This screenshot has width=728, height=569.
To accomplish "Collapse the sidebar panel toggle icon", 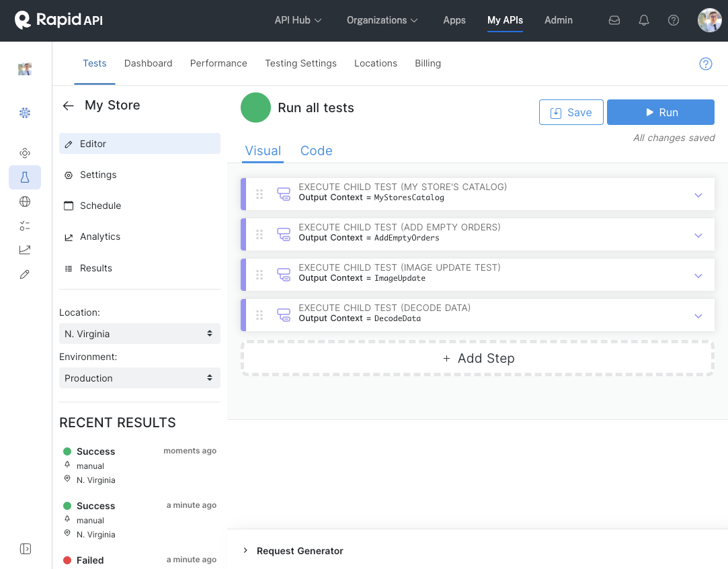I will click(26, 549).
